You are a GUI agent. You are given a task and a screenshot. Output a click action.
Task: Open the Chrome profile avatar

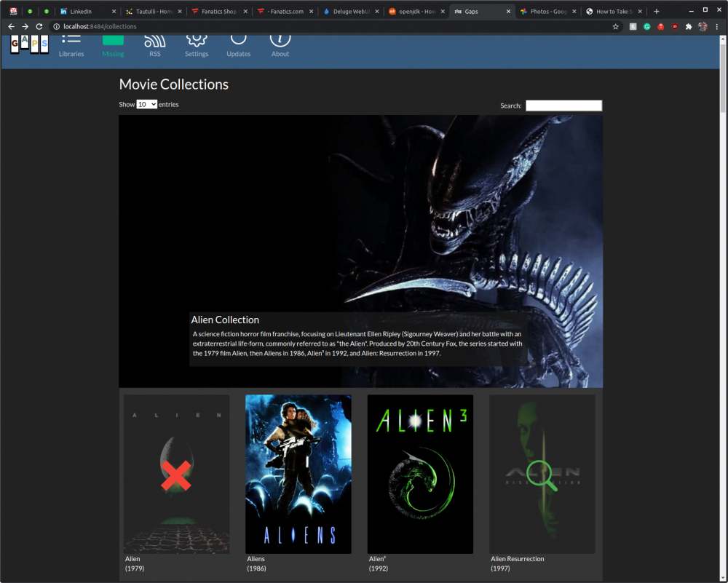point(703,26)
